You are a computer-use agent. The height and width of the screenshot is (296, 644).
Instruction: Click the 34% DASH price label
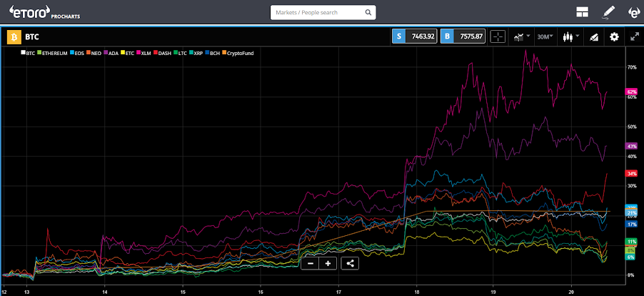(x=631, y=174)
